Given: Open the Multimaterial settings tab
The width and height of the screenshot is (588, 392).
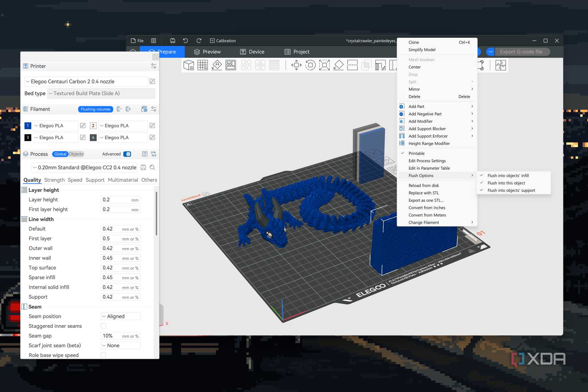Looking at the screenshot, I should tap(123, 180).
